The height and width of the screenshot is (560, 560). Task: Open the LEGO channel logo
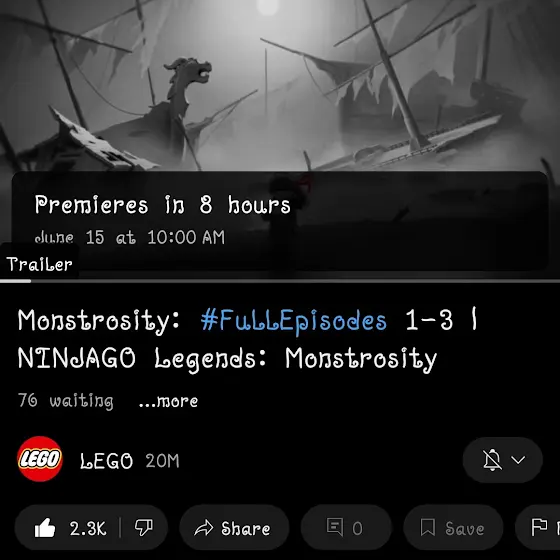[x=40, y=459]
